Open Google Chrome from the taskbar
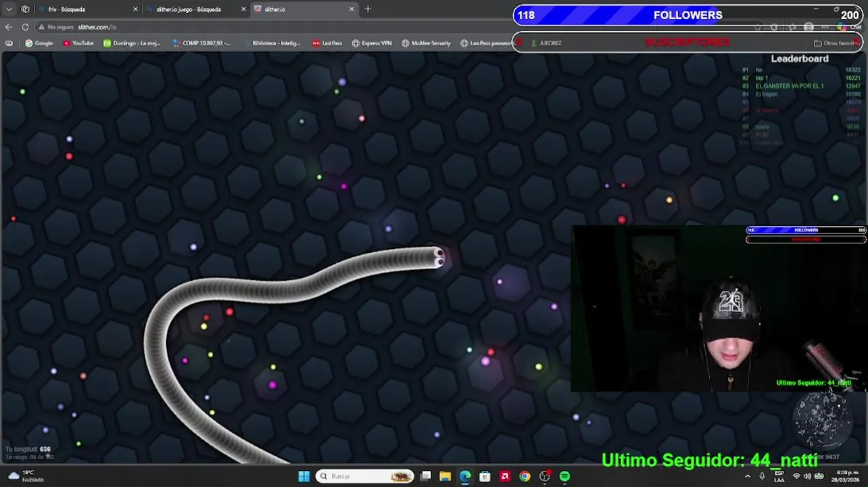The height and width of the screenshot is (487, 868). click(525, 477)
